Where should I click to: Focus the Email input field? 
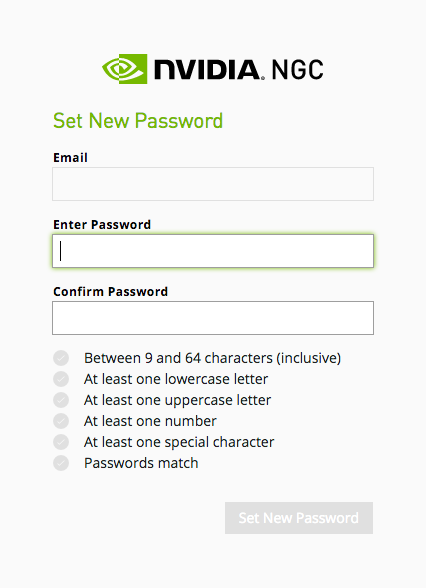[x=213, y=184]
